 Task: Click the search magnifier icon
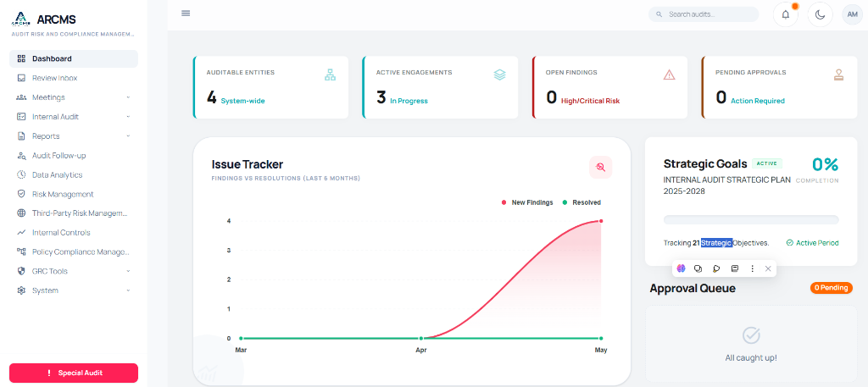[659, 14]
